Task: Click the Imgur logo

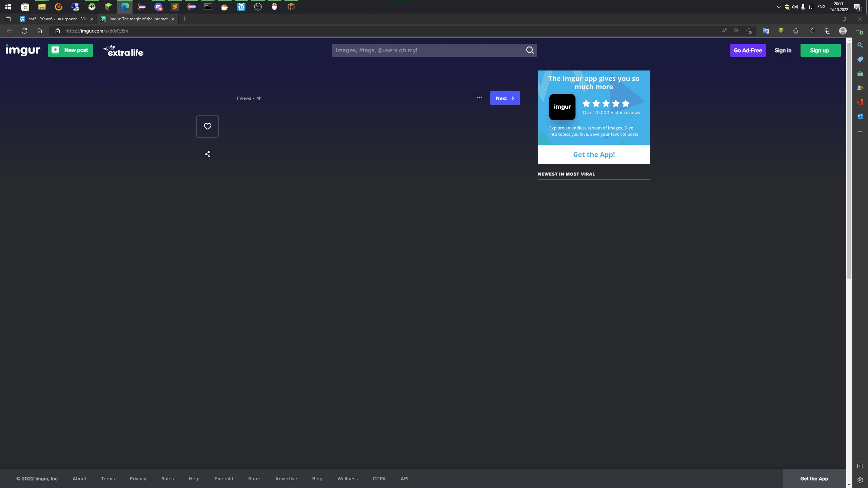Action: 23,50
